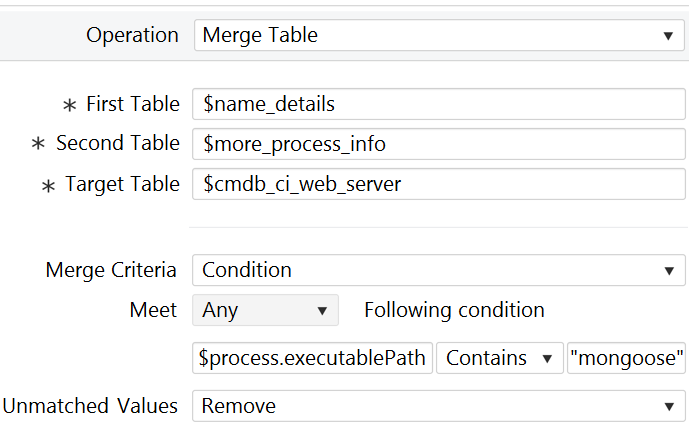Select the Second Table field with $more_process_info
Screen dimensions: 689x428
pyautogui.click(x=437, y=144)
